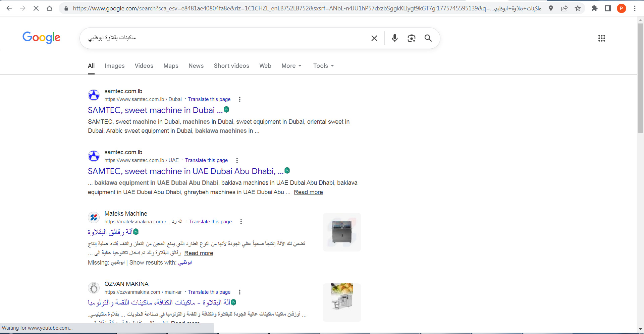Open the options menu of the samtec UAE result
Viewport: 644px width, 334px height.
(237, 160)
